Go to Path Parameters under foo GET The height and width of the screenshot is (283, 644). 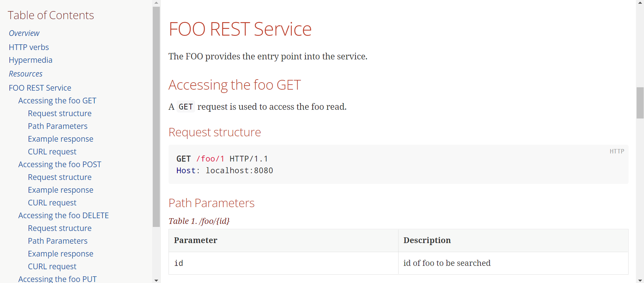pos(58,126)
